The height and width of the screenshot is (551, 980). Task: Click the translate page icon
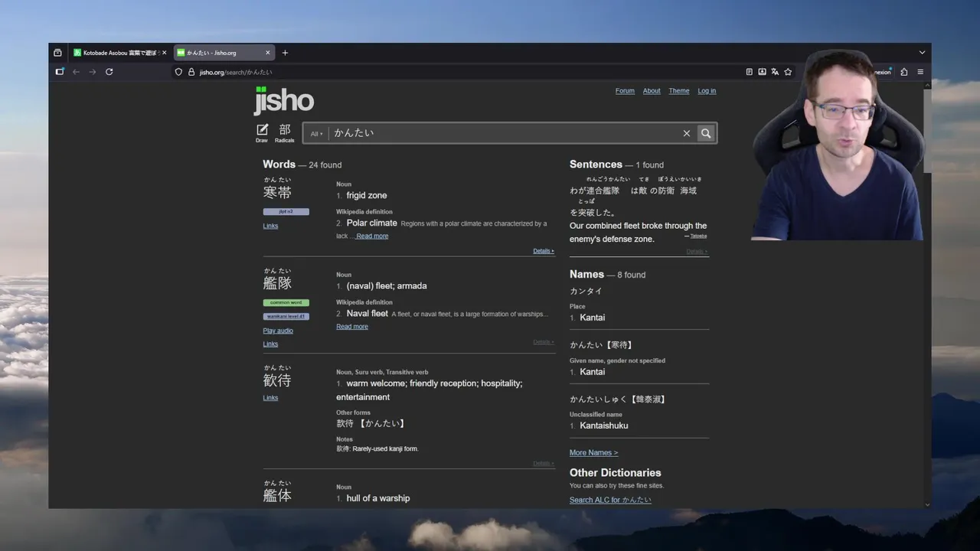(x=775, y=72)
